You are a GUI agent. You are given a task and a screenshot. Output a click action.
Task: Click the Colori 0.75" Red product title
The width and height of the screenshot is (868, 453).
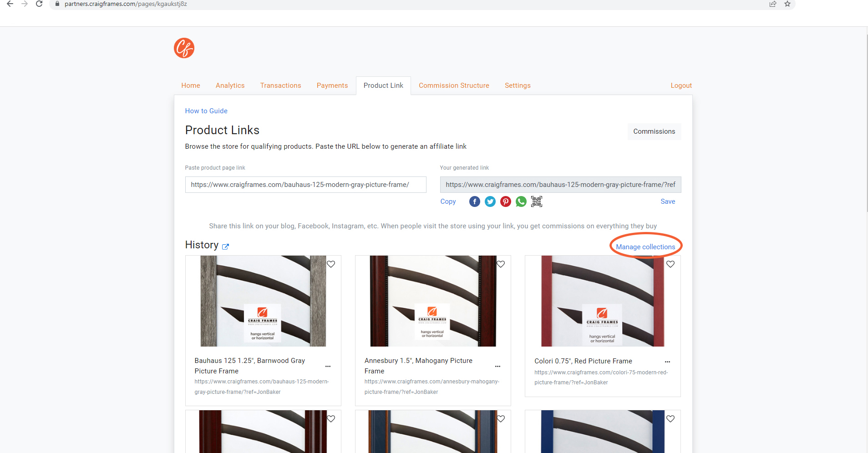pyautogui.click(x=583, y=361)
